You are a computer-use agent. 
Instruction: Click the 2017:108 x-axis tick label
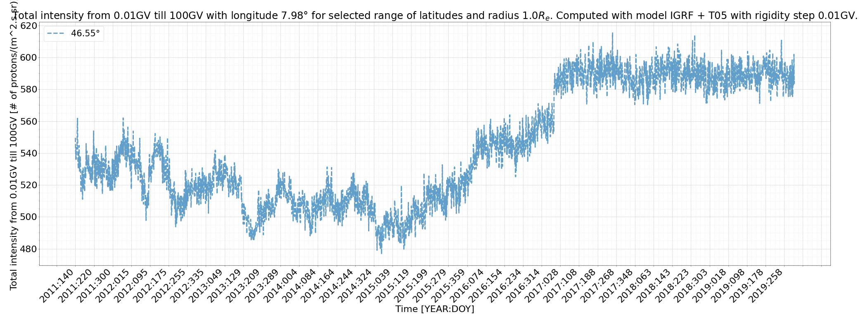point(560,285)
